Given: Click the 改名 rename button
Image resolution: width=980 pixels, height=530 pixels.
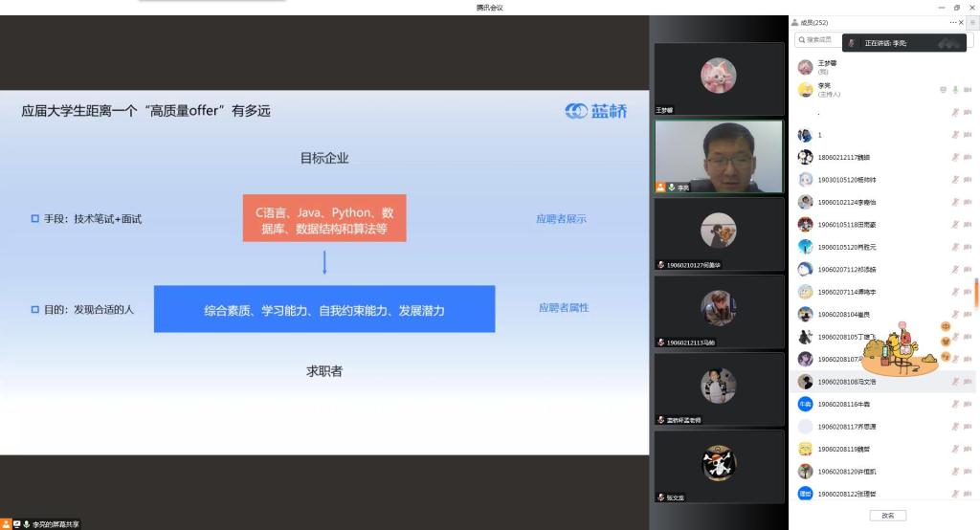Looking at the screenshot, I should pos(887,516).
